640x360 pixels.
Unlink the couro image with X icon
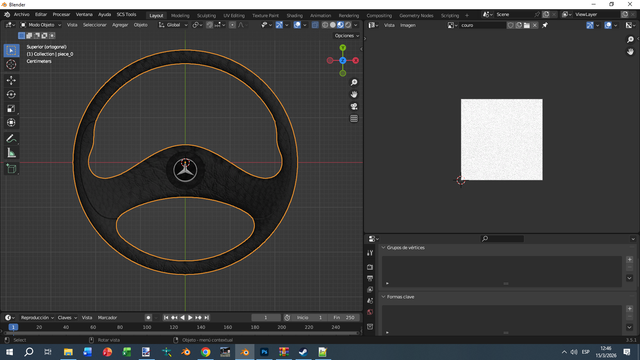(x=535, y=25)
